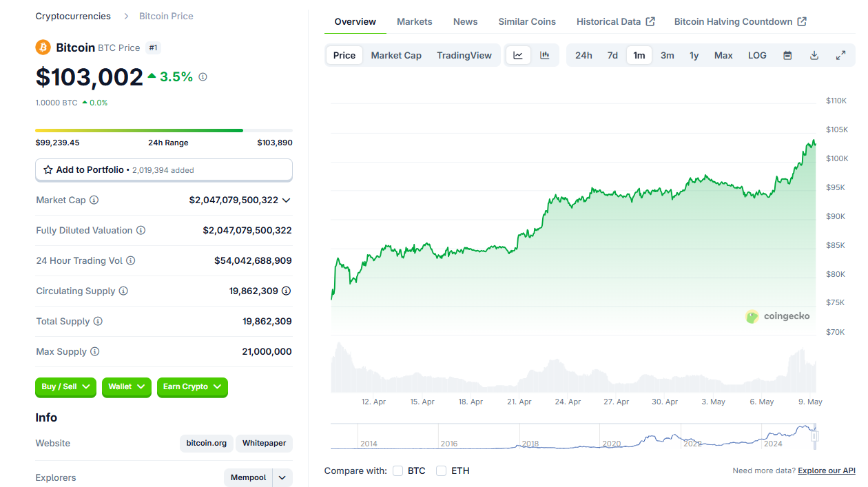Viewport: 868px width, 487px height.
Task: Click volume bars area under price chart
Action: 573,367
